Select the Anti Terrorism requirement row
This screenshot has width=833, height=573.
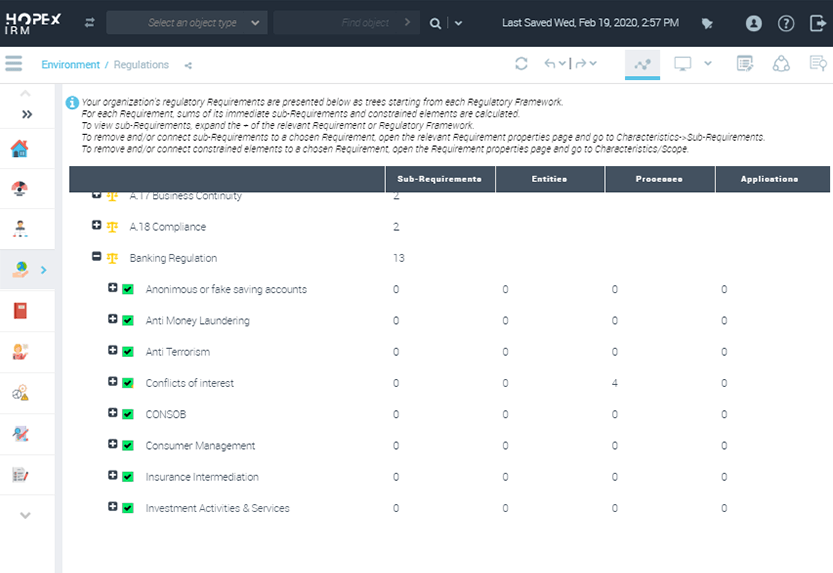pyautogui.click(x=178, y=352)
